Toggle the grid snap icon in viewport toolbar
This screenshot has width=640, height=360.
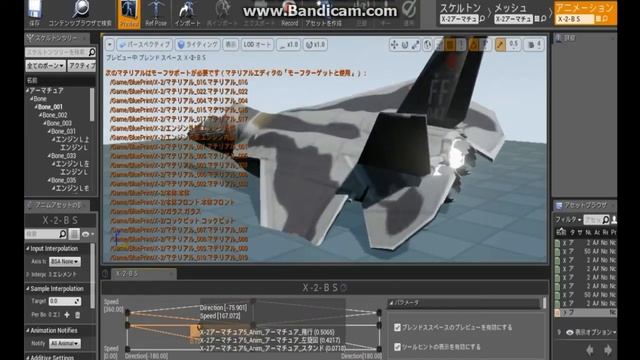(x=450, y=45)
